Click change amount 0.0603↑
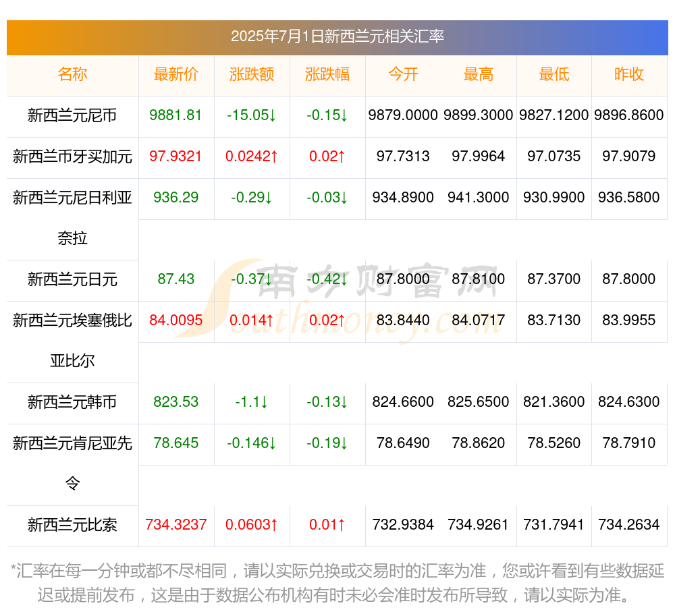The height and width of the screenshot is (616, 675). (251, 525)
